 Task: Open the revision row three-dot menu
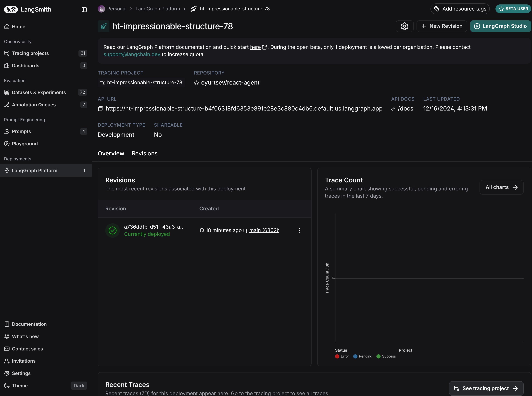coord(299,230)
